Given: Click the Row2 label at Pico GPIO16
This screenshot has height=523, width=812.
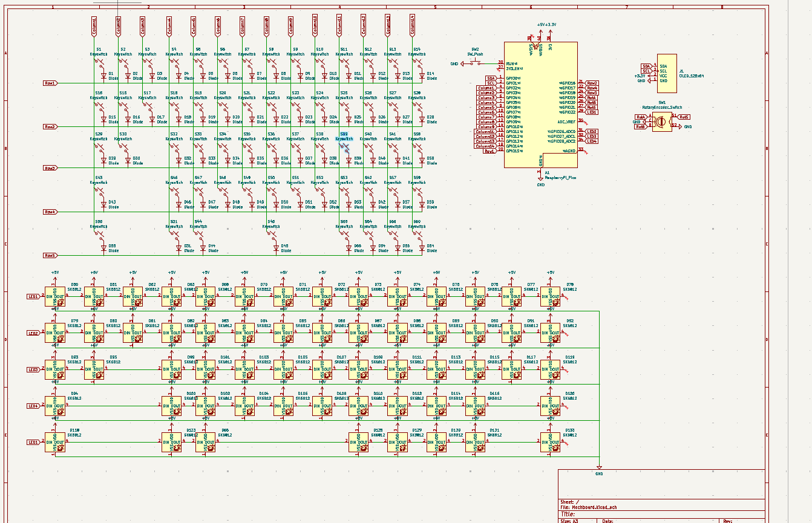Looking at the screenshot, I should pyautogui.click(x=592, y=83).
